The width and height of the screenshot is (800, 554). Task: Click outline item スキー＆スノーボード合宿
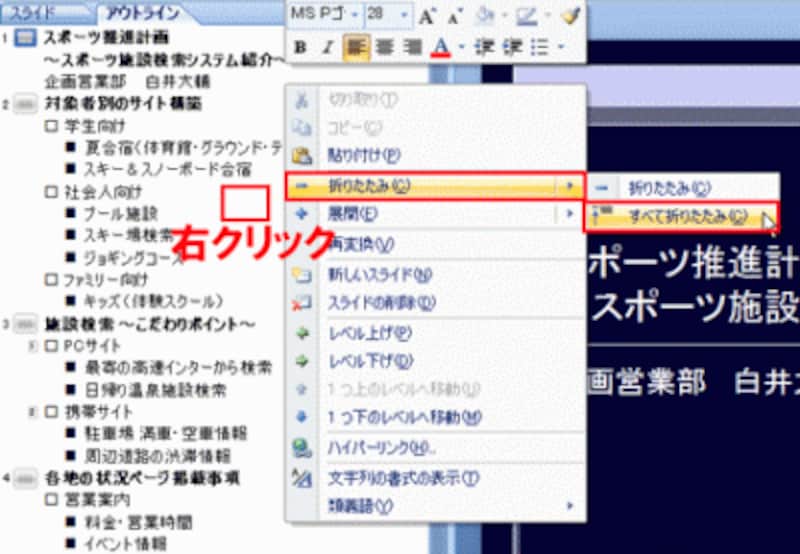pyautogui.click(x=167, y=169)
